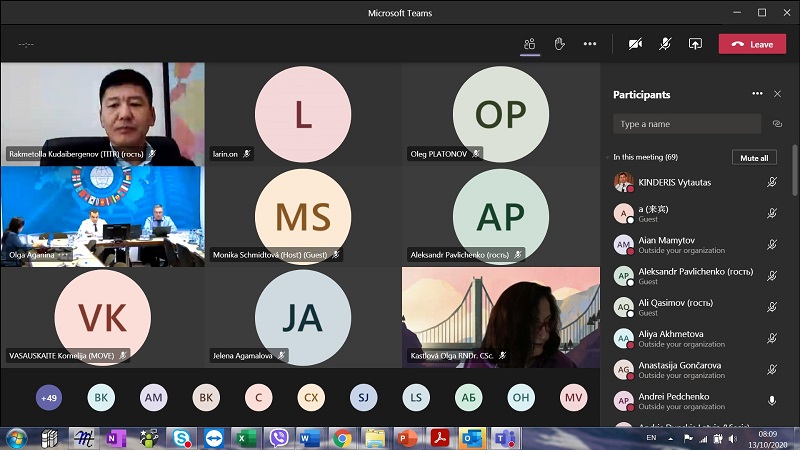The image size is (800, 450).
Task: Show the +49 additional participants
Action: tap(48, 398)
